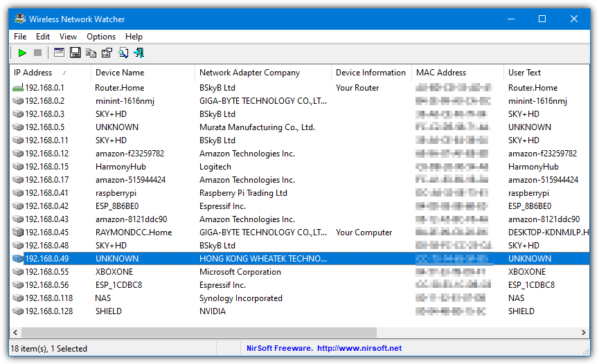Select the amazon-f23259782 device name cell

130,154
